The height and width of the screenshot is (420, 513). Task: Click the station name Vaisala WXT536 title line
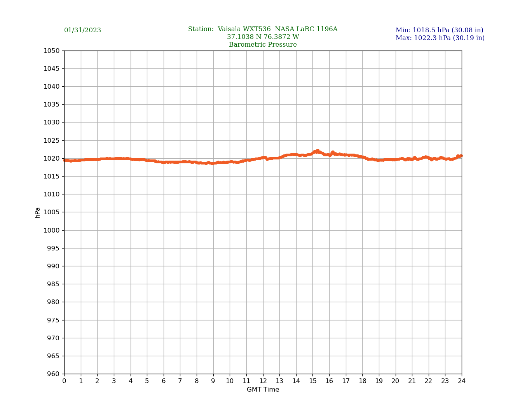263,29
